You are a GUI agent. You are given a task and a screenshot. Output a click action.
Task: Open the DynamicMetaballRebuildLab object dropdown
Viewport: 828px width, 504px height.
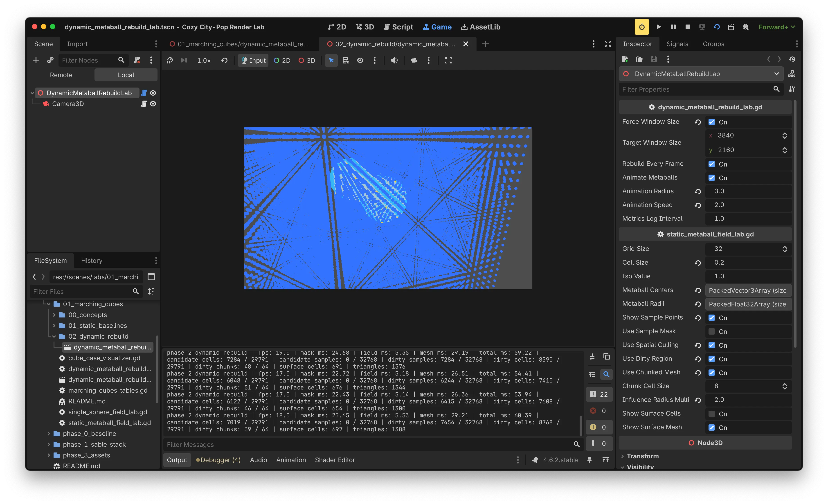(x=701, y=74)
